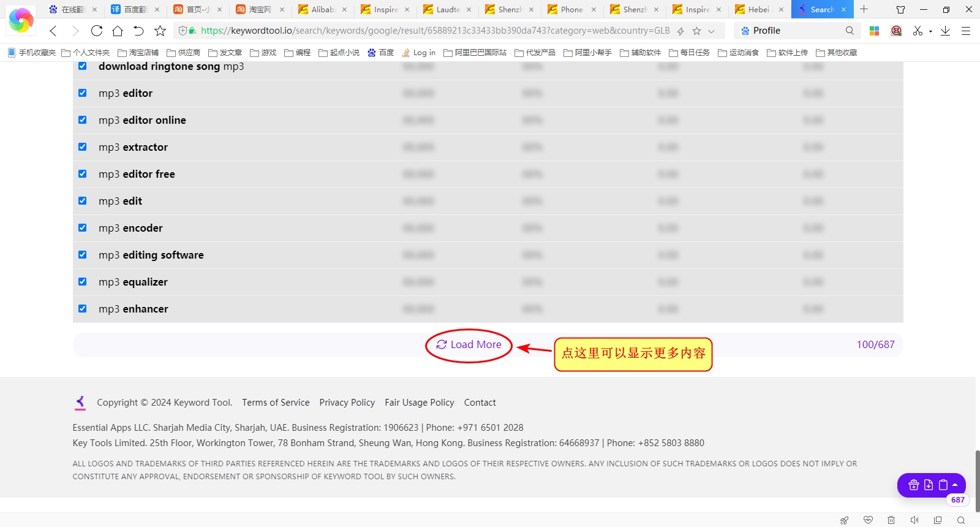The image size is (980, 527).
Task: Bookmark this page with the star icon
Action: point(160,31)
